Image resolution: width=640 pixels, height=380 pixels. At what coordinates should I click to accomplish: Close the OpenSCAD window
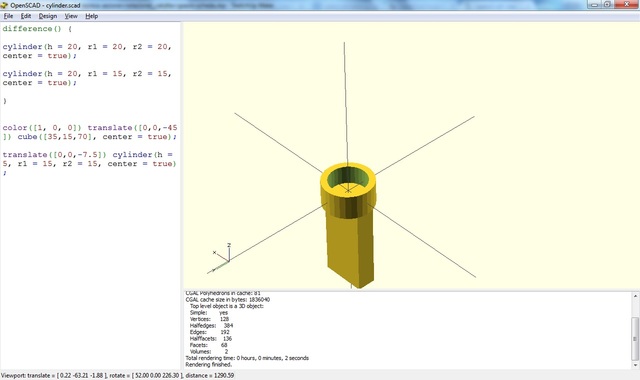point(627,4)
